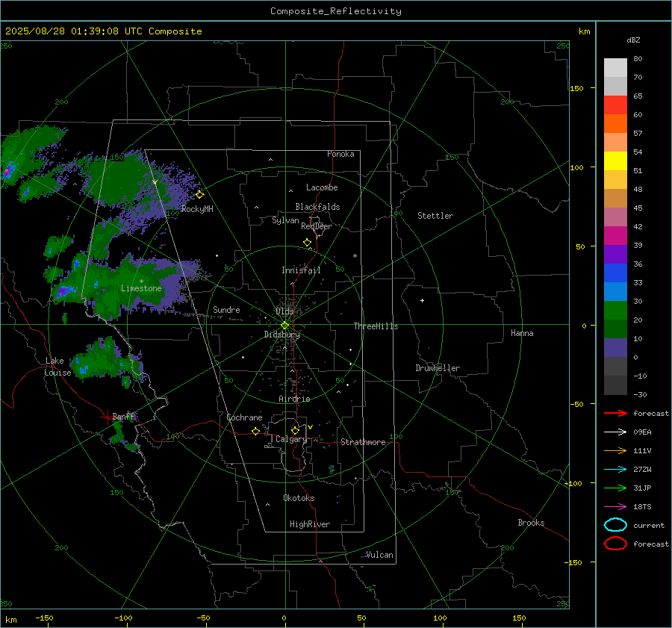Click the Composite_Reflectivity title
672x628 pixels.
pyautogui.click(x=336, y=11)
